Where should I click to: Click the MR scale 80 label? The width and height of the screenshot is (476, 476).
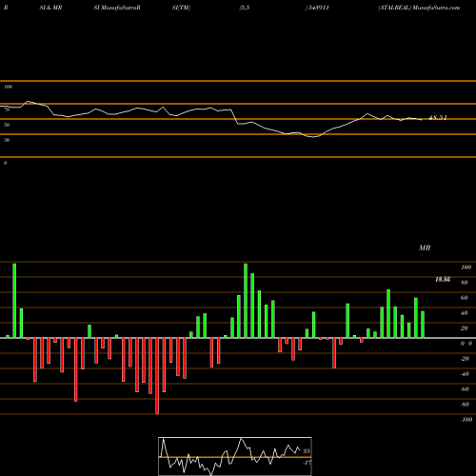click(x=465, y=283)
